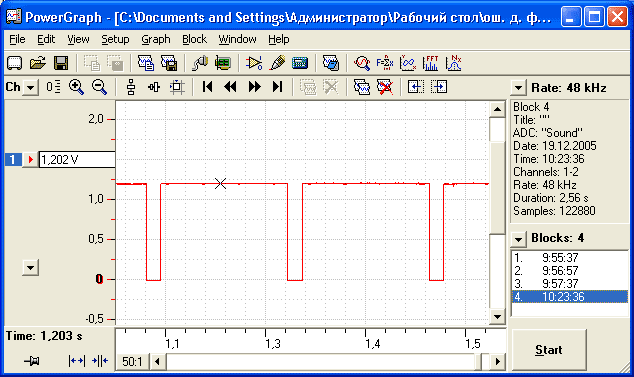Step forward with the fast-forward arrows
This screenshot has height=377, width=634.
click(254, 87)
